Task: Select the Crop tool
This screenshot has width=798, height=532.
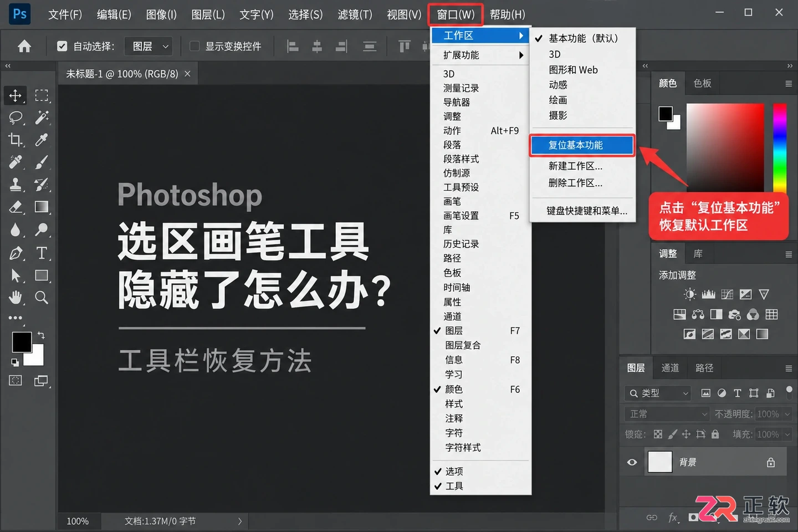Action: [16, 140]
